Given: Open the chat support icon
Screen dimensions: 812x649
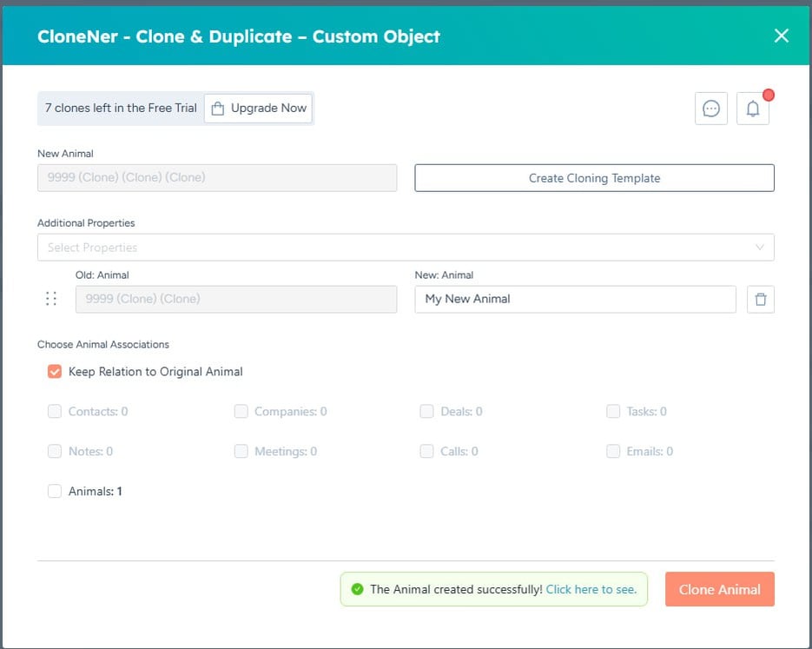Looking at the screenshot, I should click(x=711, y=109).
